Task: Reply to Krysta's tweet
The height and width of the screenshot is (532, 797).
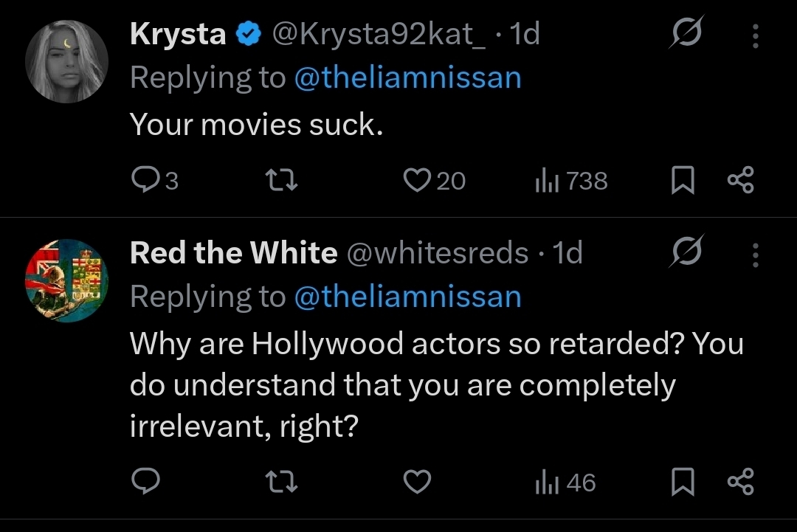Action: [145, 181]
